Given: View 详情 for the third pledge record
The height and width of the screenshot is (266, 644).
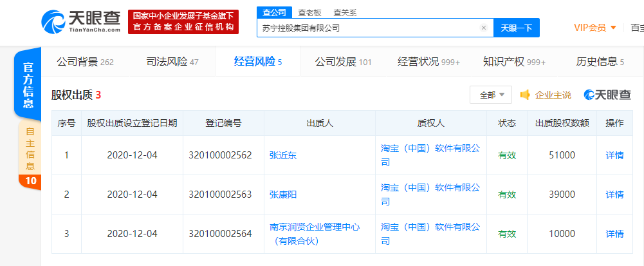Looking at the screenshot, I should 614,234.
